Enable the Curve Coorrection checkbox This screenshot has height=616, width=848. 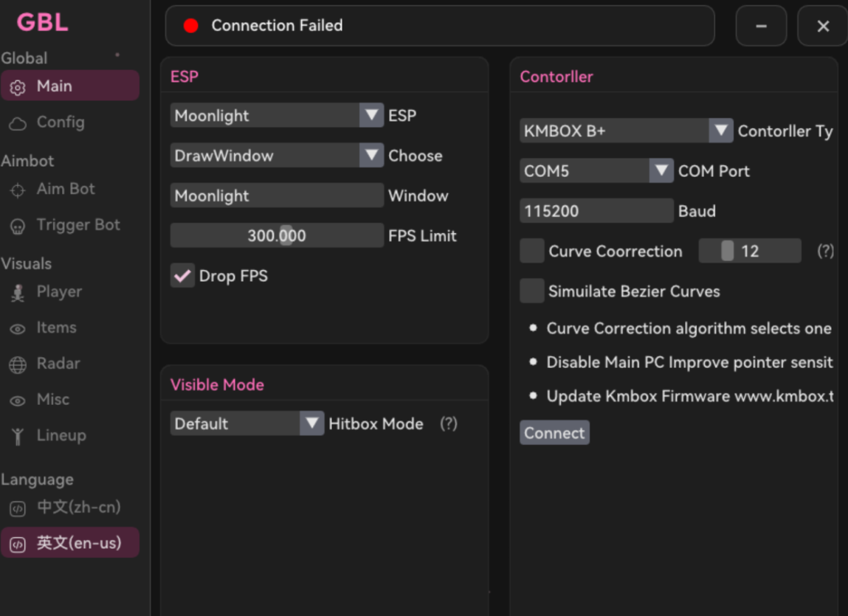coord(531,251)
